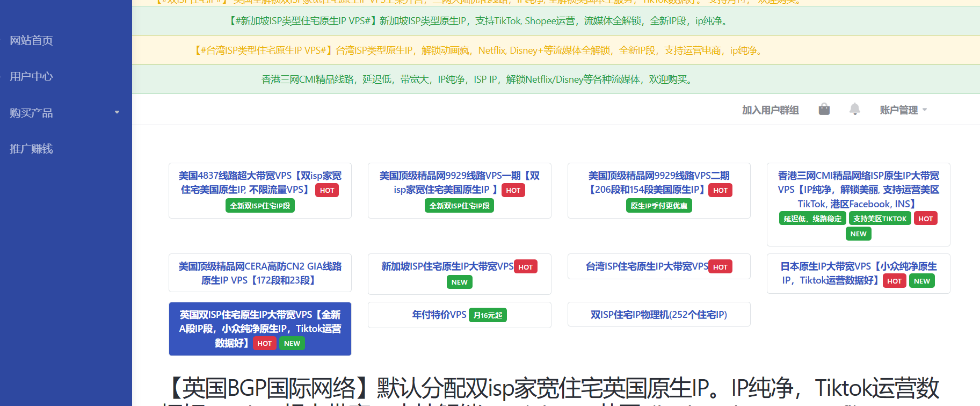The width and height of the screenshot is (980, 406).
Task: Select 英国双ISP住宅原生IP大带宽VPS card
Action: [260, 329]
